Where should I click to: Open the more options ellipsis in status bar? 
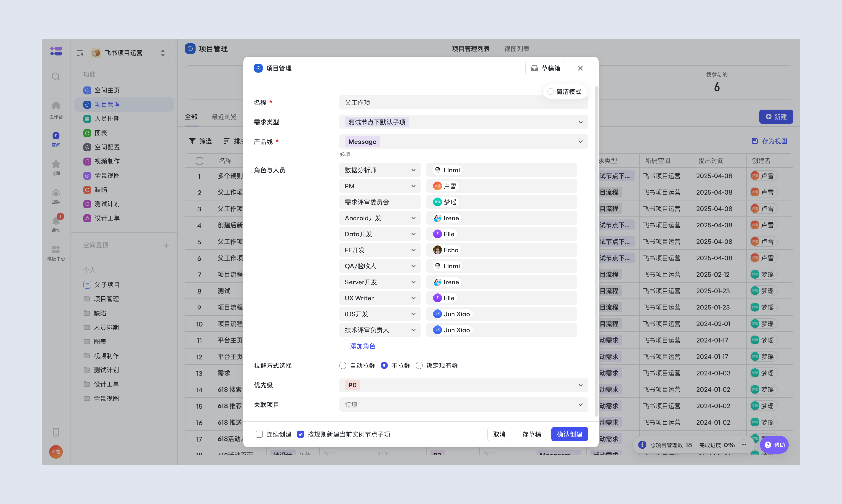[744, 445]
